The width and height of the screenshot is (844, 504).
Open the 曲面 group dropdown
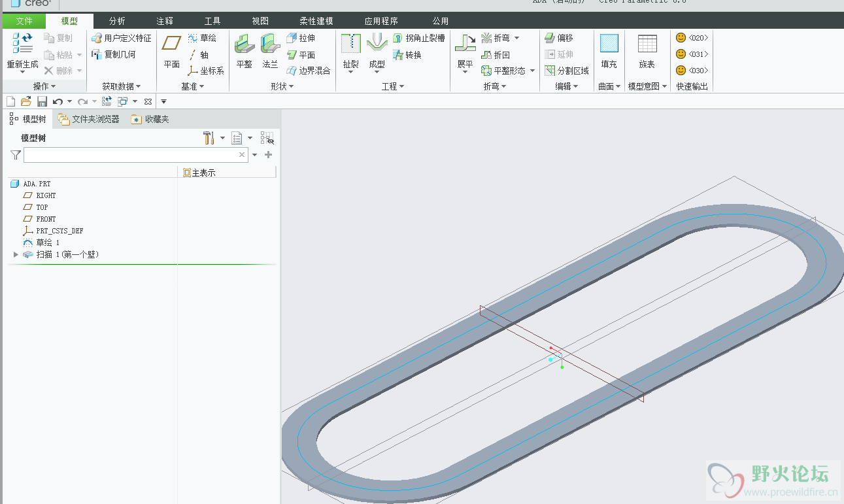[x=609, y=86]
